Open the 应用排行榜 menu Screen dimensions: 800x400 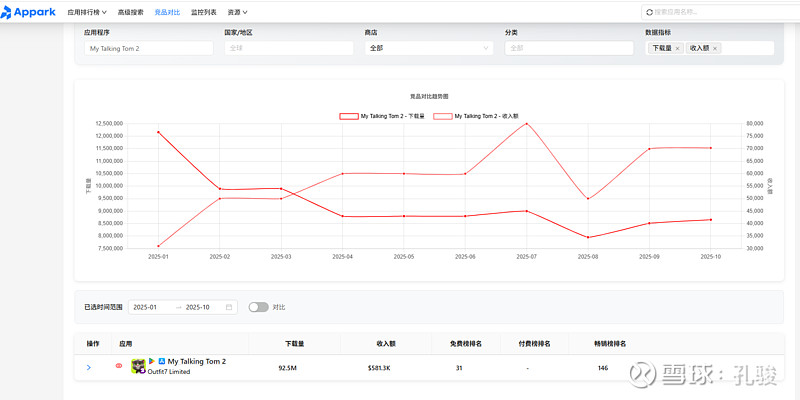click(87, 12)
